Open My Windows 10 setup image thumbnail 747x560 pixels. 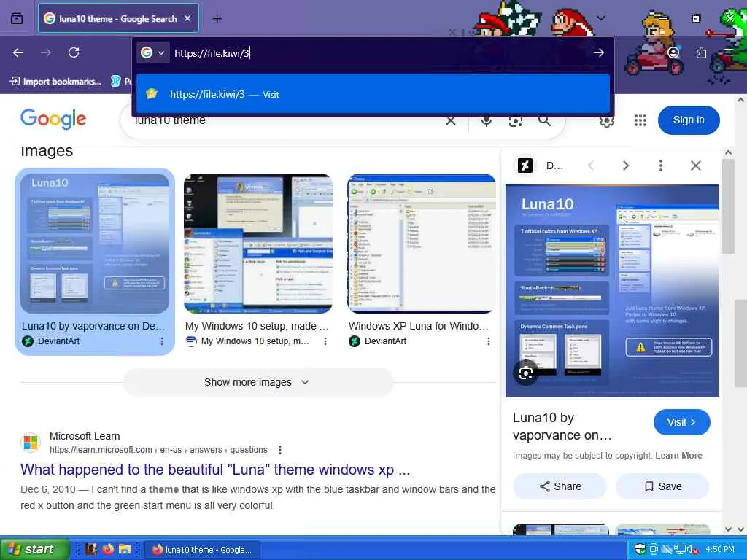click(258, 243)
